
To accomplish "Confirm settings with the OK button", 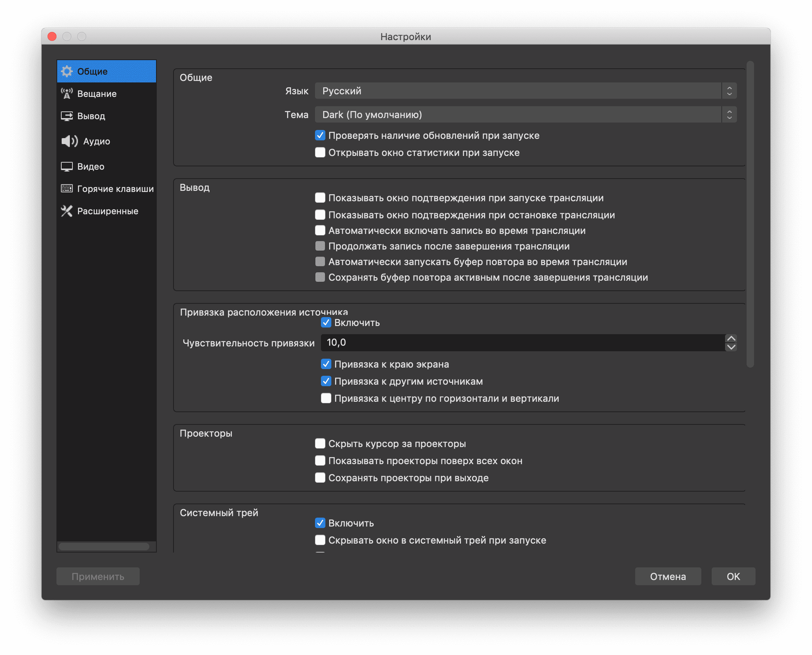I will click(733, 577).
